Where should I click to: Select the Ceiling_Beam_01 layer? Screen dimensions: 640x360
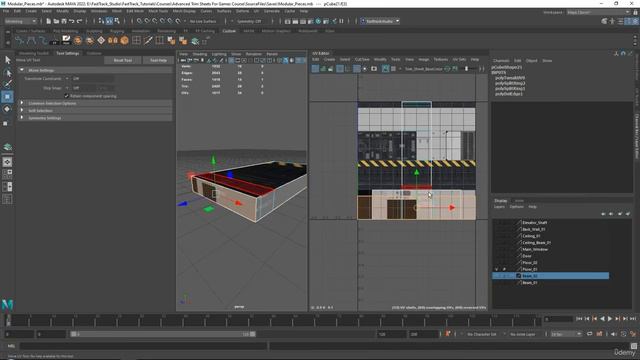(536, 243)
